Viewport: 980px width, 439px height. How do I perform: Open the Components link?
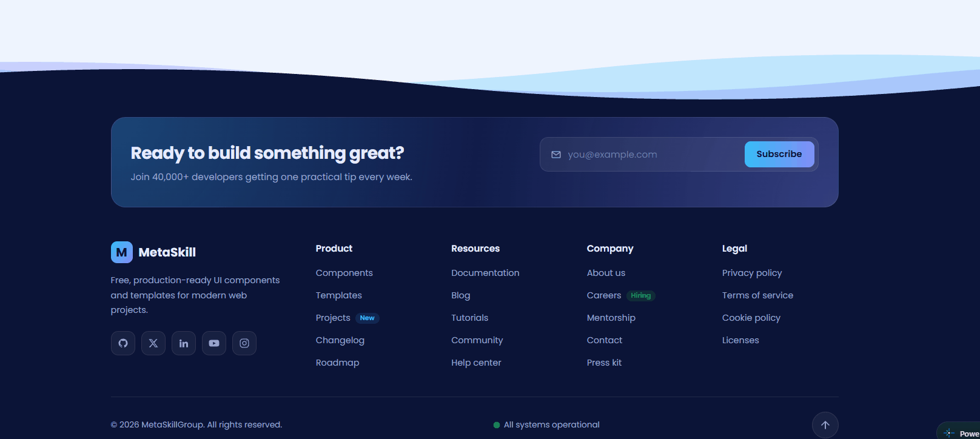point(344,273)
